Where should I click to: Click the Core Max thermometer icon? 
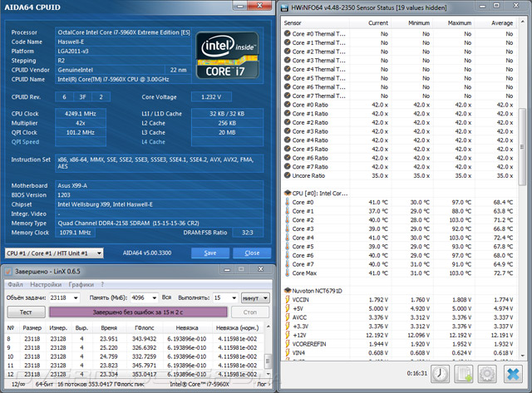coord(288,273)
